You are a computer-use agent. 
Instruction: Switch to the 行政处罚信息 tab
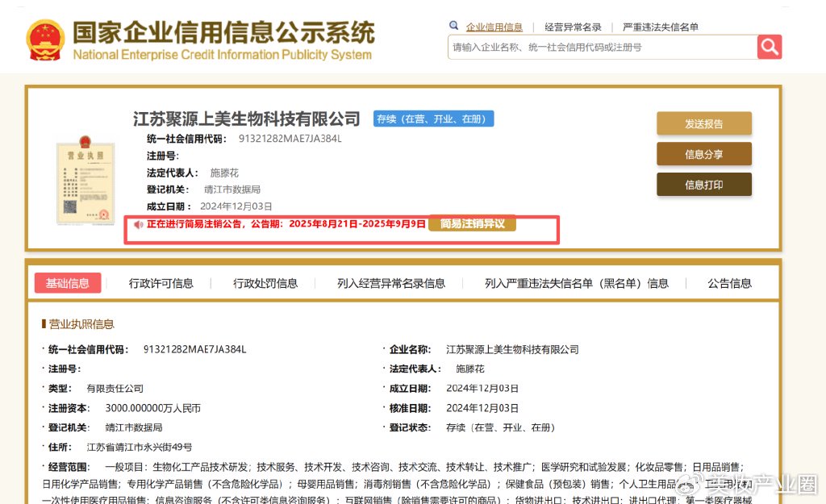(265, 283)
